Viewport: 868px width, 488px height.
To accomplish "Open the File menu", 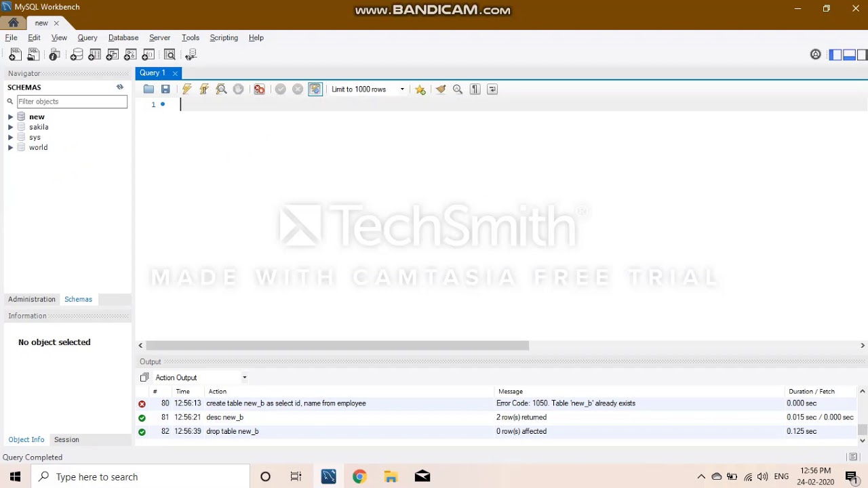I will tap(11, 38).
